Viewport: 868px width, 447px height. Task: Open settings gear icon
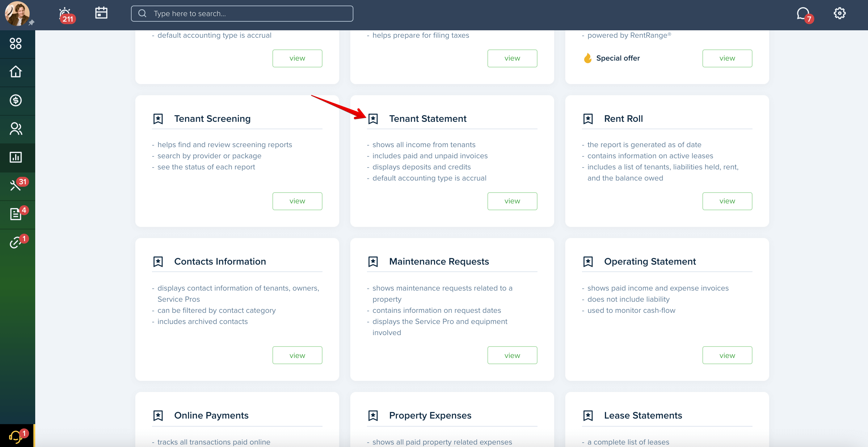[839, 13]
